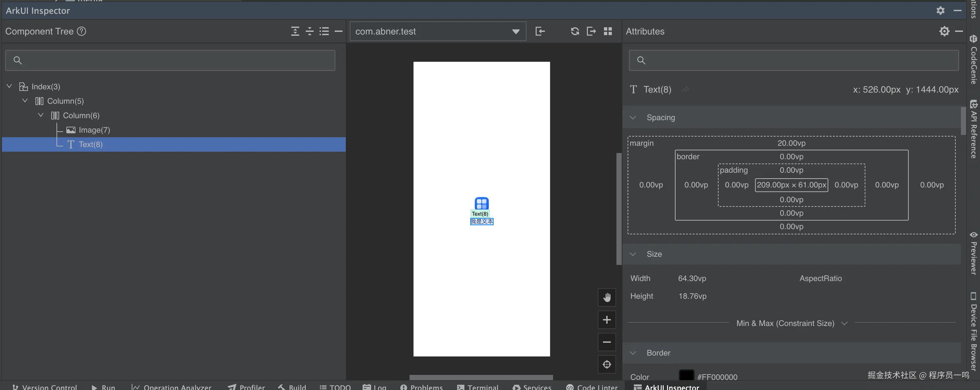Click the Expand All icon in Component Tree
This screenshot has height=390, width=980.
295,31
